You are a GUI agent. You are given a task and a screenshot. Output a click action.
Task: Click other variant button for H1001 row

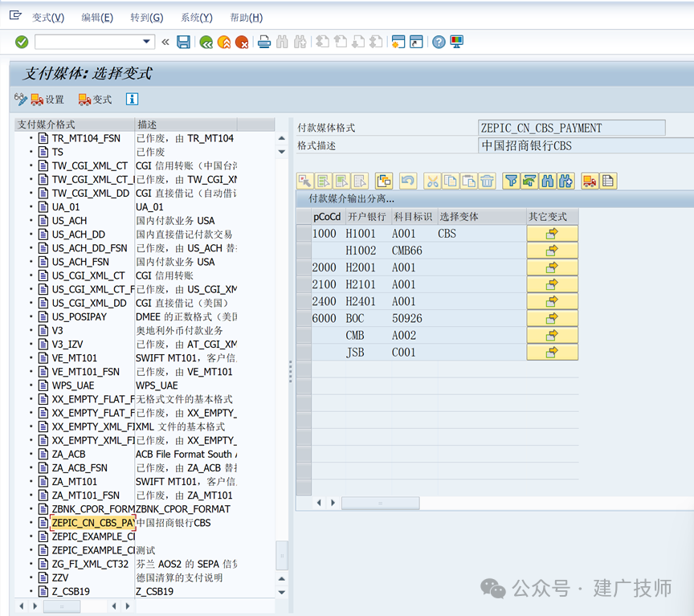552,233
